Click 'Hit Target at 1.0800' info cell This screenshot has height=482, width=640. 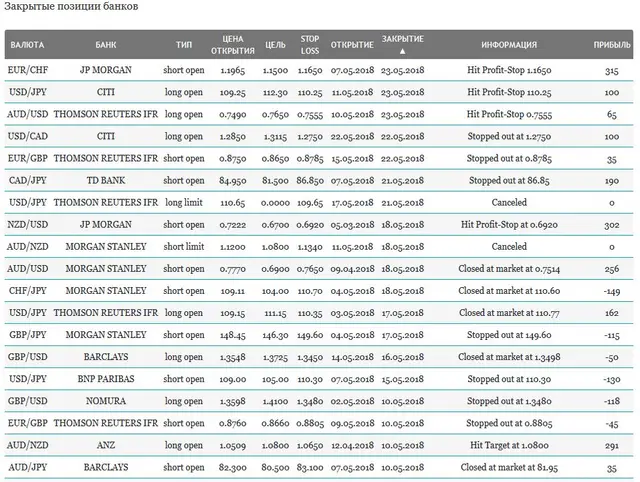(x=509, y=445)
